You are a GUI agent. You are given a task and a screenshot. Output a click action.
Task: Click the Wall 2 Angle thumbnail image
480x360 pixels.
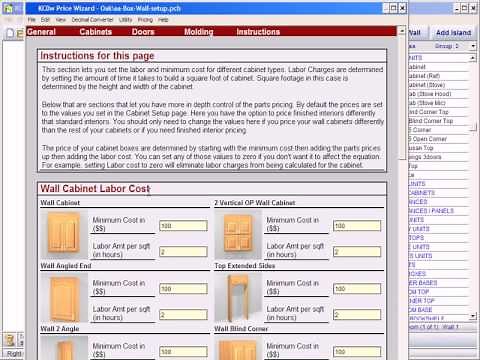coord(64,348)
